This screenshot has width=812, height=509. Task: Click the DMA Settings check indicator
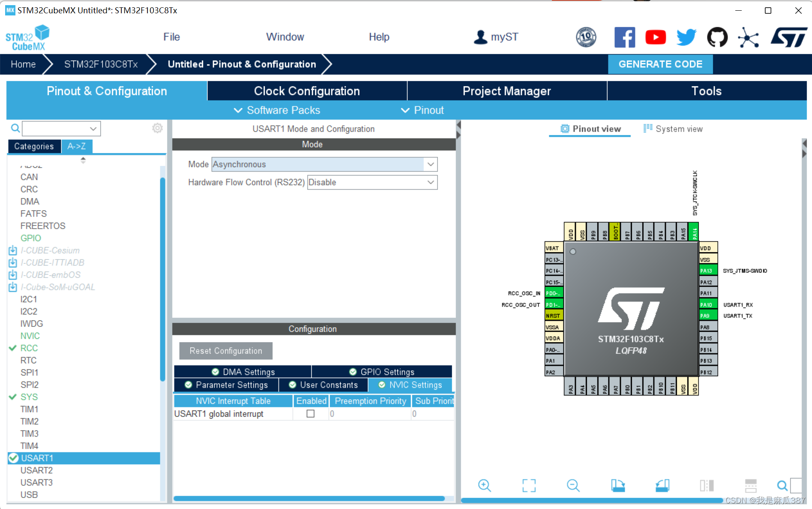tap(215, 371)
